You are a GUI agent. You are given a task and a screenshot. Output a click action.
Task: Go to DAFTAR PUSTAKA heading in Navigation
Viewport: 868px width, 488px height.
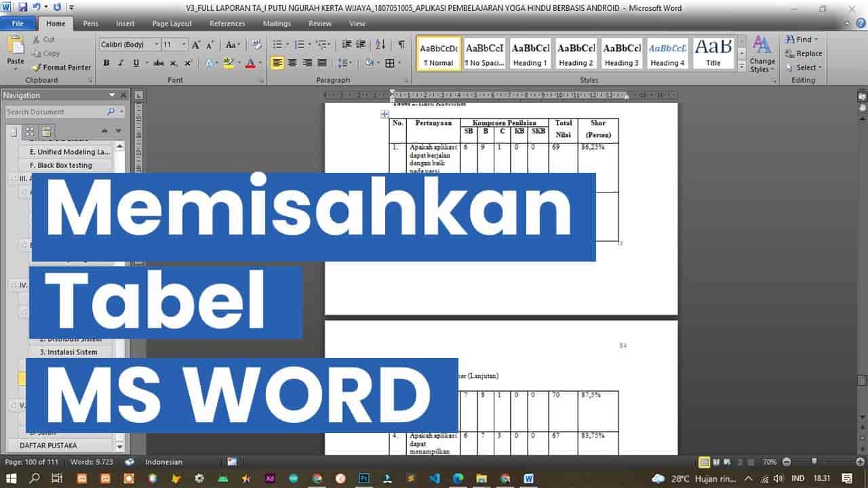[x=48, y=445]
